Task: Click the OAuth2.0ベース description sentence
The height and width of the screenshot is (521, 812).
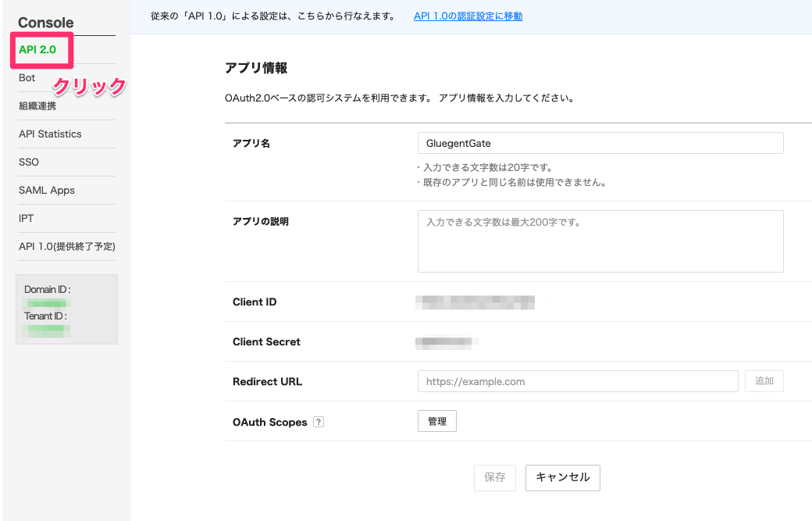Action: pyautogui.click(x=400, y=98)
